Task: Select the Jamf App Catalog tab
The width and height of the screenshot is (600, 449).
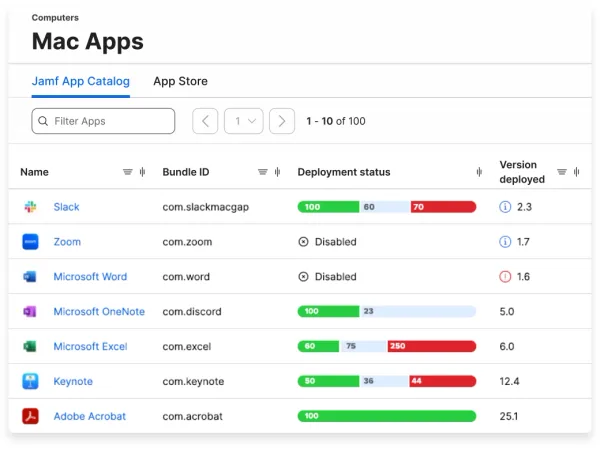Action: 81,81
